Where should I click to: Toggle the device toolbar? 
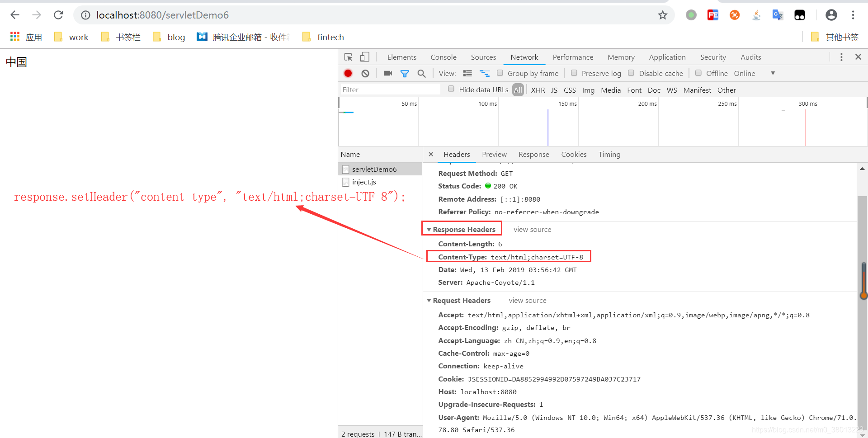click(x=365, y=57)
